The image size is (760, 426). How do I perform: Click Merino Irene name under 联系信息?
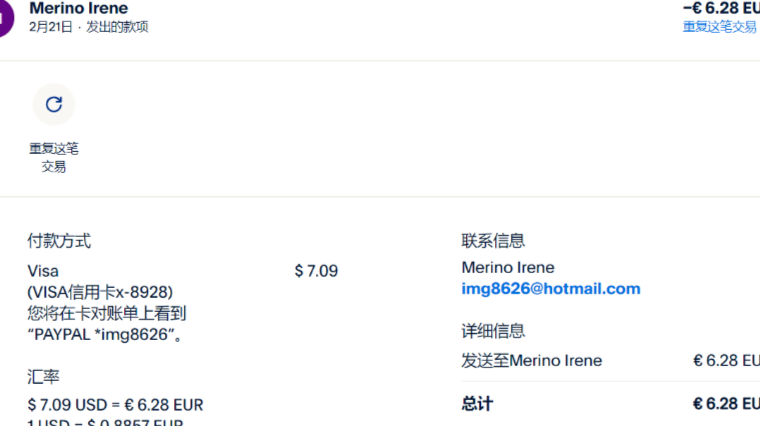508,267
